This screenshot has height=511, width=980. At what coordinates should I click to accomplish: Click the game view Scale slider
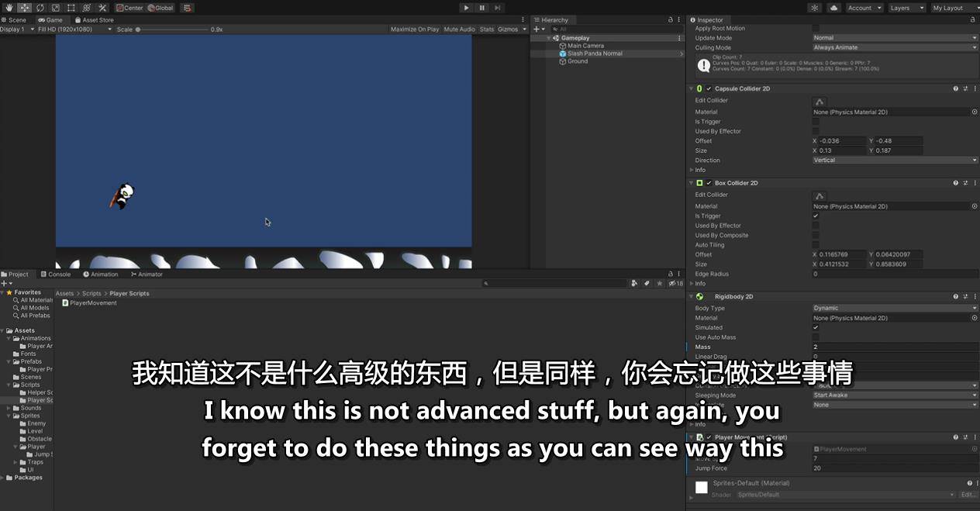click(x=171, y=29)
